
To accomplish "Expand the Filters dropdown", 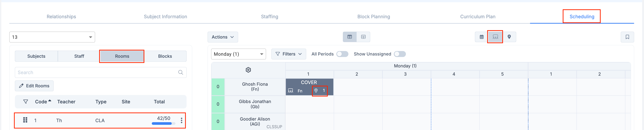I will 289,54.
